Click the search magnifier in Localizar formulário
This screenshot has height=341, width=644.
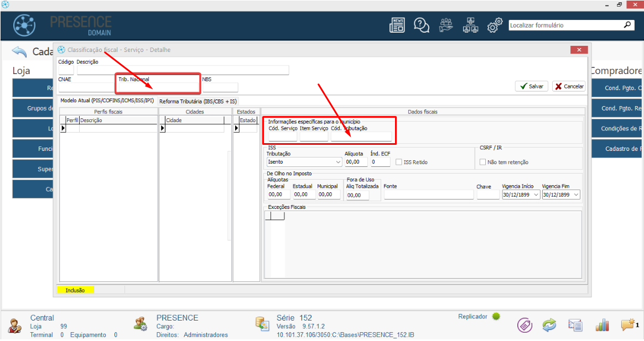(x=627, y=25)
